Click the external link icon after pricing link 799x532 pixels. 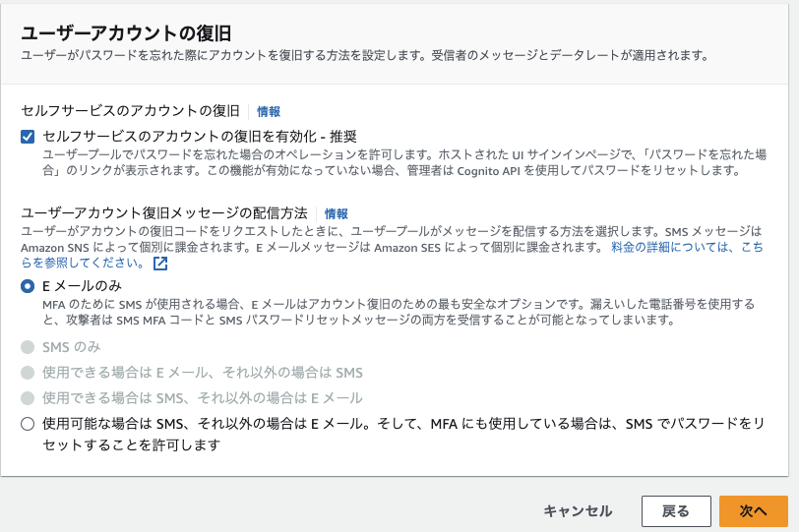pos(160,264)
